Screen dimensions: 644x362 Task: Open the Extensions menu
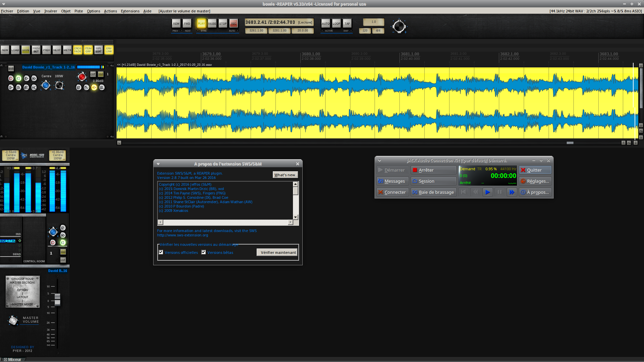pyautogui.click(x=130, y=11)
